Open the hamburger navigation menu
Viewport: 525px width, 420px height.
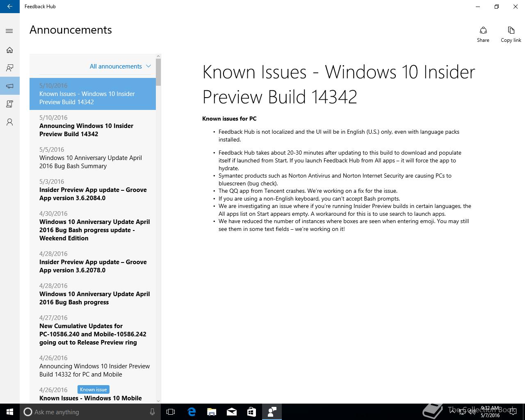(10, 31)
